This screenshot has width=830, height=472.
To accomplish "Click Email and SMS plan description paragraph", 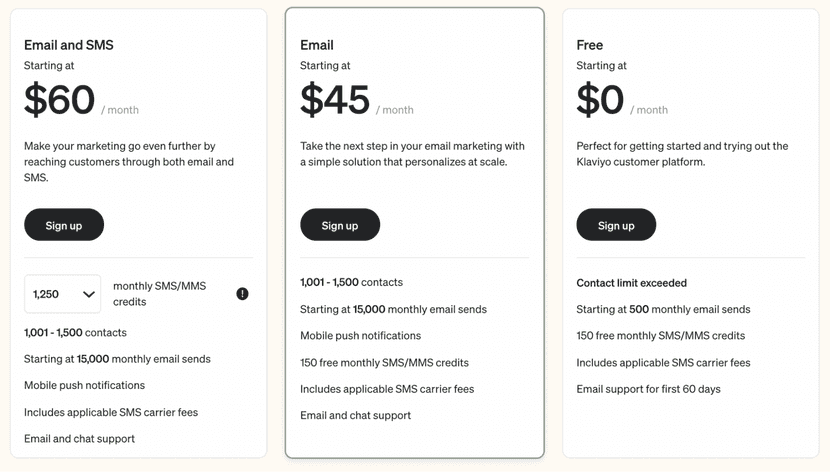I will point(129,161).
